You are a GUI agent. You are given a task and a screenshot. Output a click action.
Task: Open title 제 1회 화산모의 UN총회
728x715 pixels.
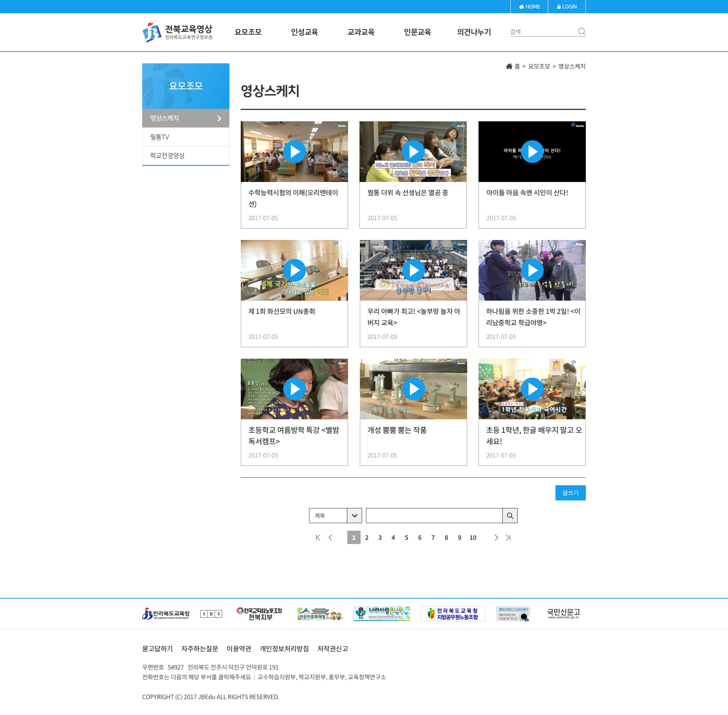[x=282, y=311]
